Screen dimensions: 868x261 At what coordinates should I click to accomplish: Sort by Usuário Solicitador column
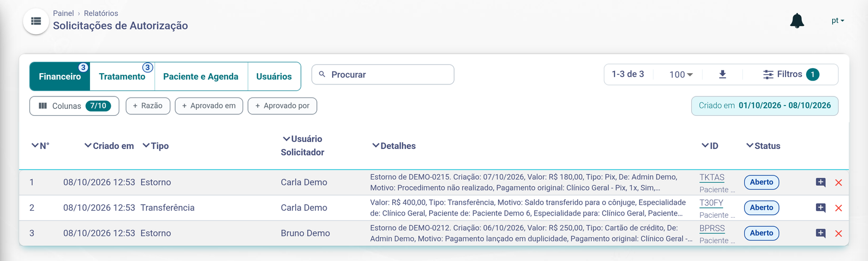(303, 146)
